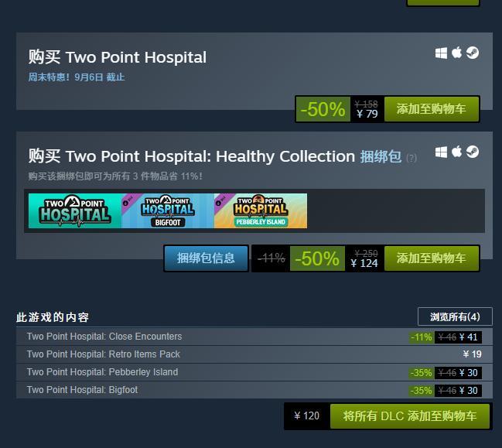Add Healthy Collection bundle ¥124 to cart
The width and height of the screenshot is (502, 448).
coord(432,258)
